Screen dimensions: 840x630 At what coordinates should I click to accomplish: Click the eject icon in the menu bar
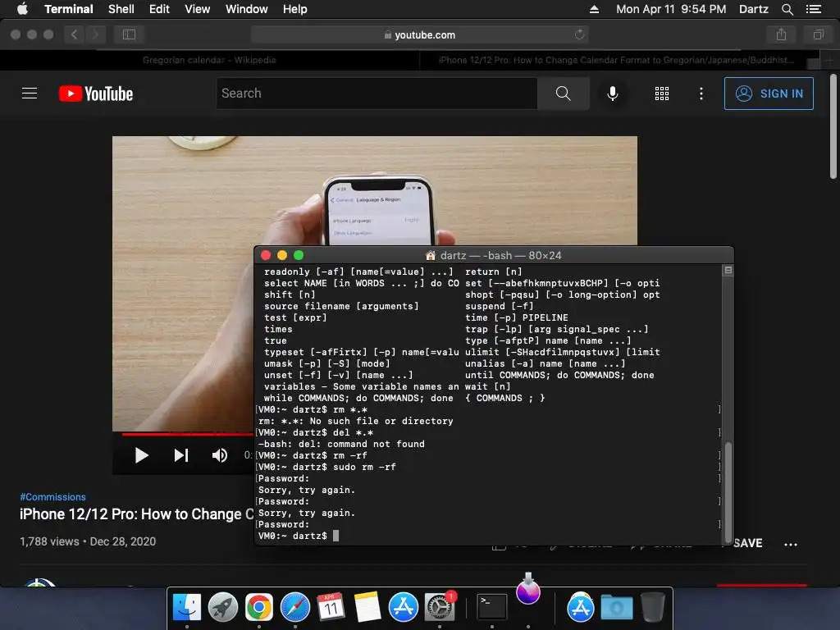(594, 9)
